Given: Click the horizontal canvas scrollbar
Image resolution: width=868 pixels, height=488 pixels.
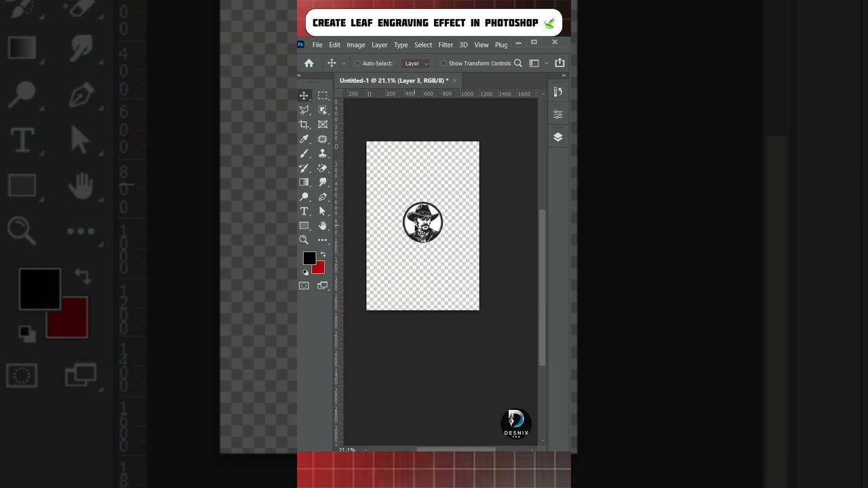Looking at the screenshot, I should tap(456, 449).
